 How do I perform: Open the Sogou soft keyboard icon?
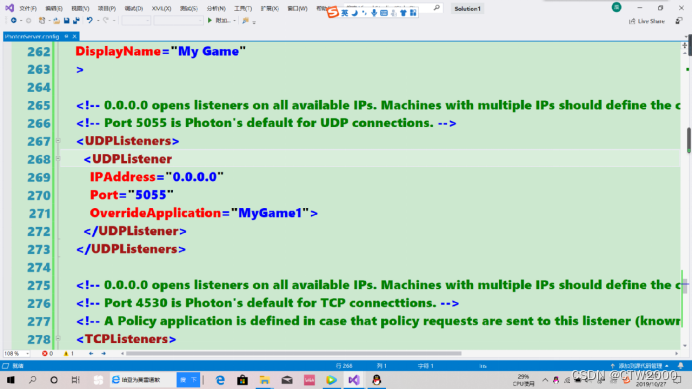click(x=384, y=13)
